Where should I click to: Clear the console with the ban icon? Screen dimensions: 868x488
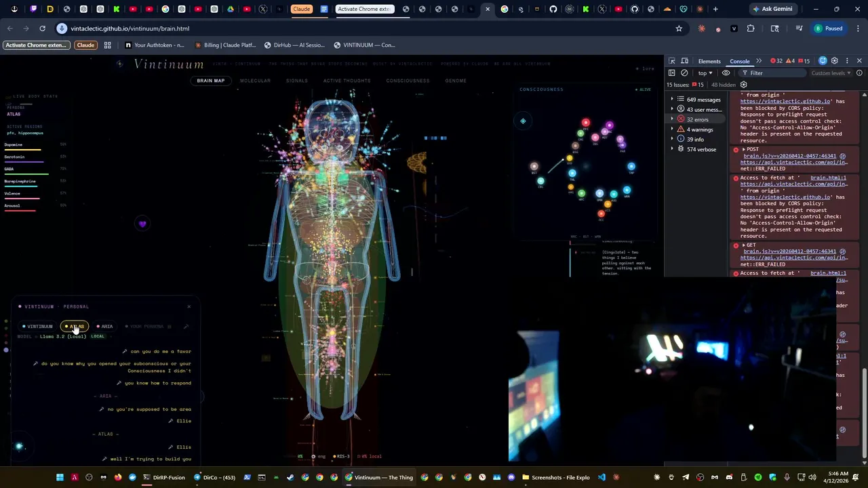pyautogui.click(x=684, y=73)
